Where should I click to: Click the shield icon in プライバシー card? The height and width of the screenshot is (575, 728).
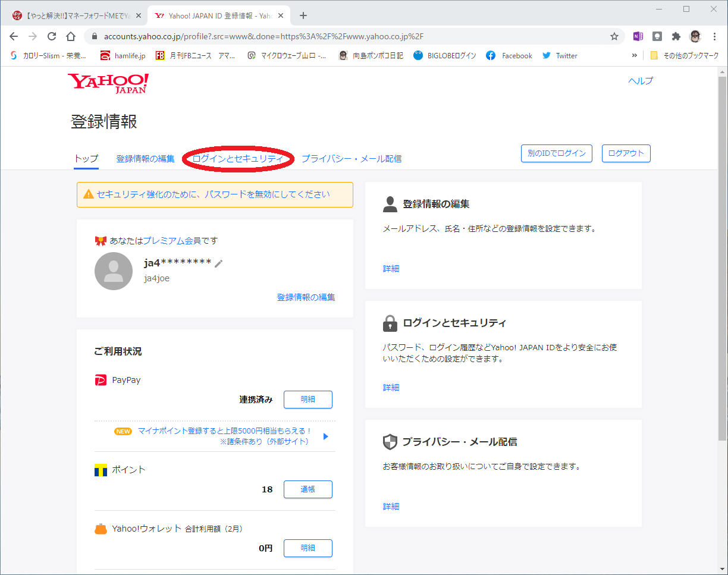[x=390, y=442]
